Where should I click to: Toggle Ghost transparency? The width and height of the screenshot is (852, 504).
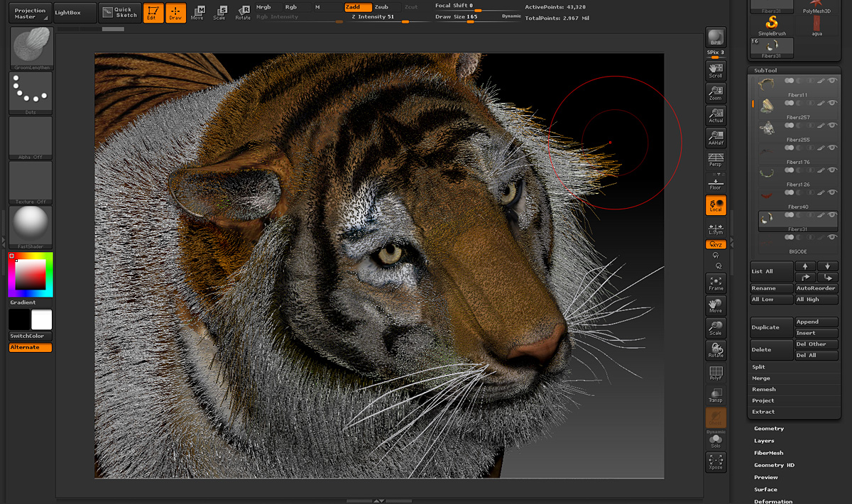[x=716, y=417]
